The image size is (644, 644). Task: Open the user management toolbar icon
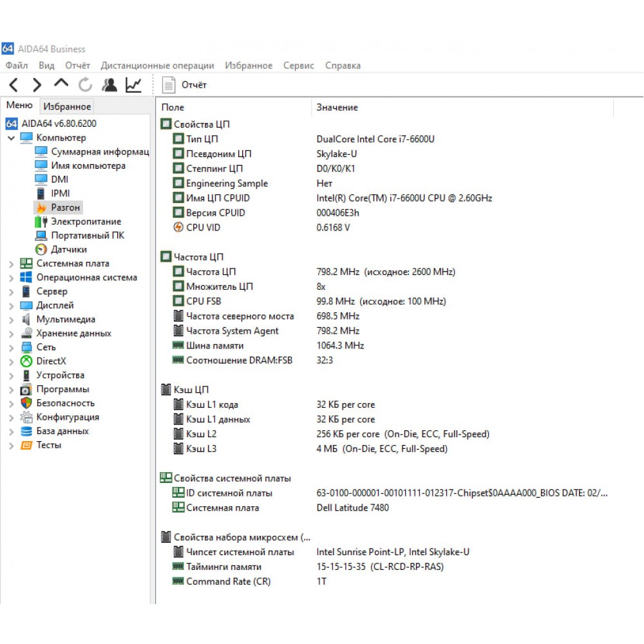click(x=109, y=85)
